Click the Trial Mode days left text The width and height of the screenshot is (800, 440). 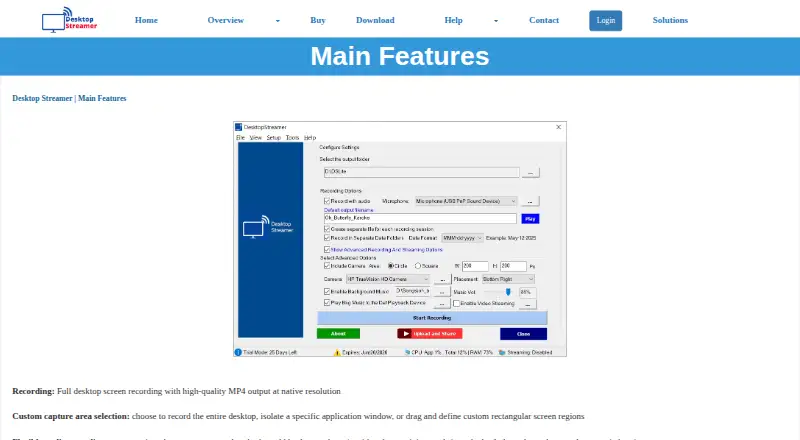coord(270,352)
